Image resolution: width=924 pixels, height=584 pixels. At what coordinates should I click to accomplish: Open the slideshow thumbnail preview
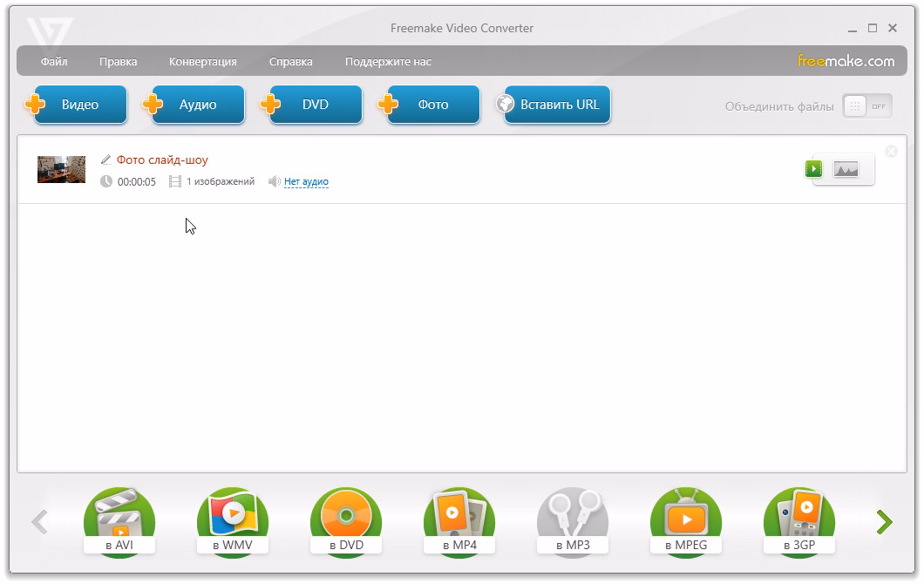coord(61,169)
